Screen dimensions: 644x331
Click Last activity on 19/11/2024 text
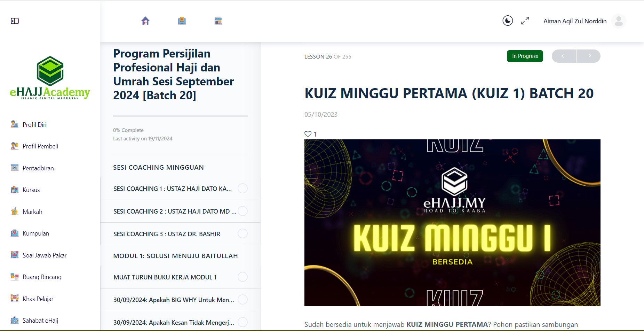pyautogui.click(x=143, y=139)
